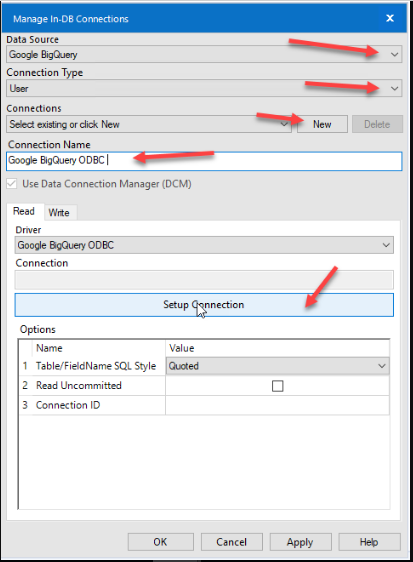Open Help for In-DB connections
This screenshot has width=413, height=562.
point(369,542)
